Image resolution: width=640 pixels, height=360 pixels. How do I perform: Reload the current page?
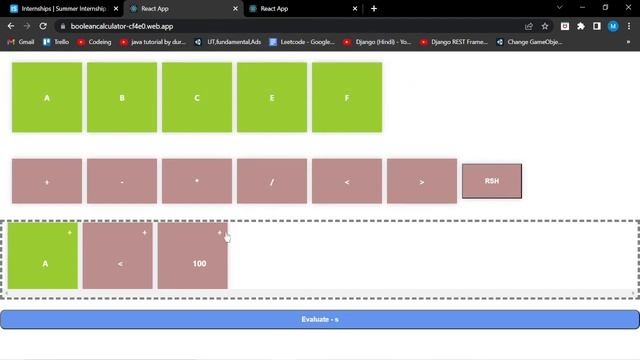pos(43,26)
